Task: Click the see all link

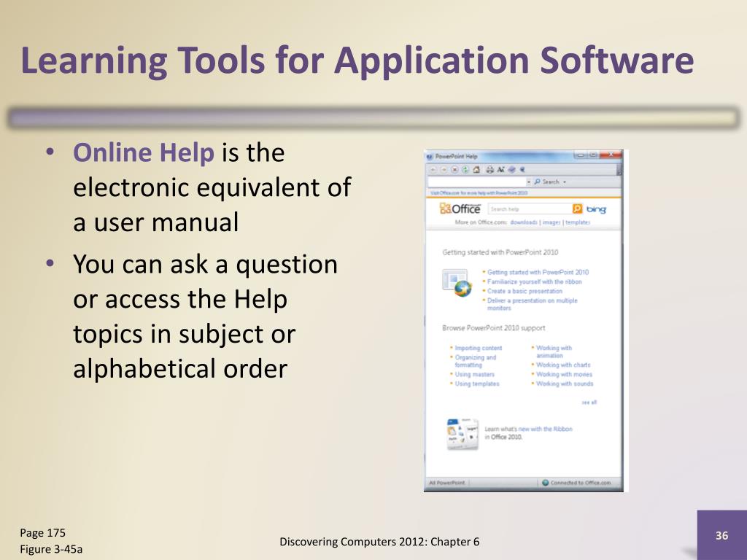Action: click(589, 402)
